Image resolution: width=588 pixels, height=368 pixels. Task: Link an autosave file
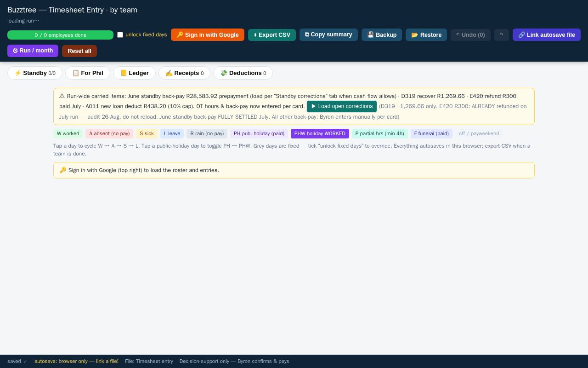[547, 35]
